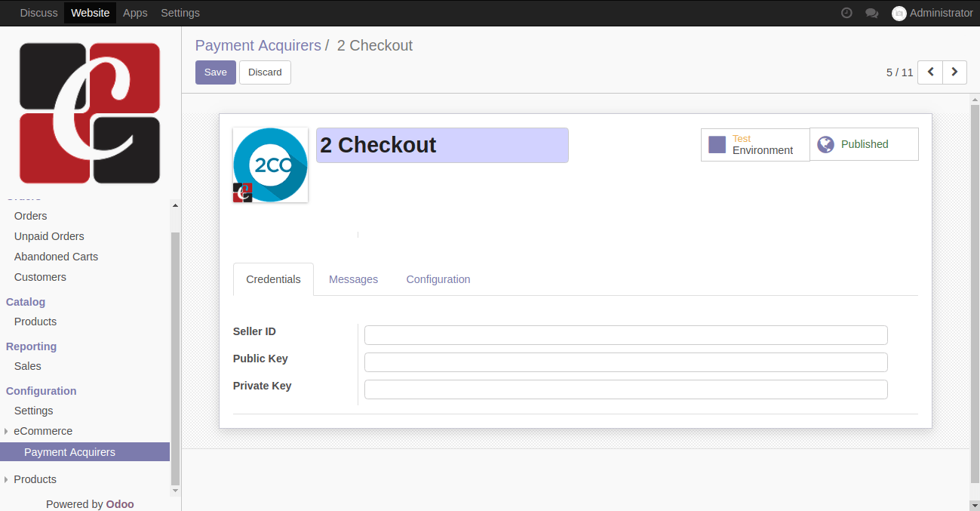
Task: Click the Reporting section header
Action: click(31, 346)
